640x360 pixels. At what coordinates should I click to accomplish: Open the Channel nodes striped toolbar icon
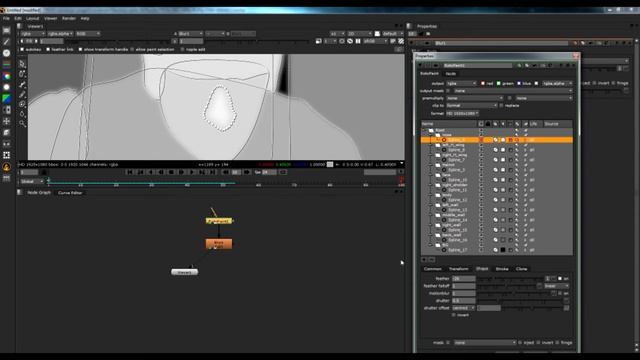[x=6, y=64]
